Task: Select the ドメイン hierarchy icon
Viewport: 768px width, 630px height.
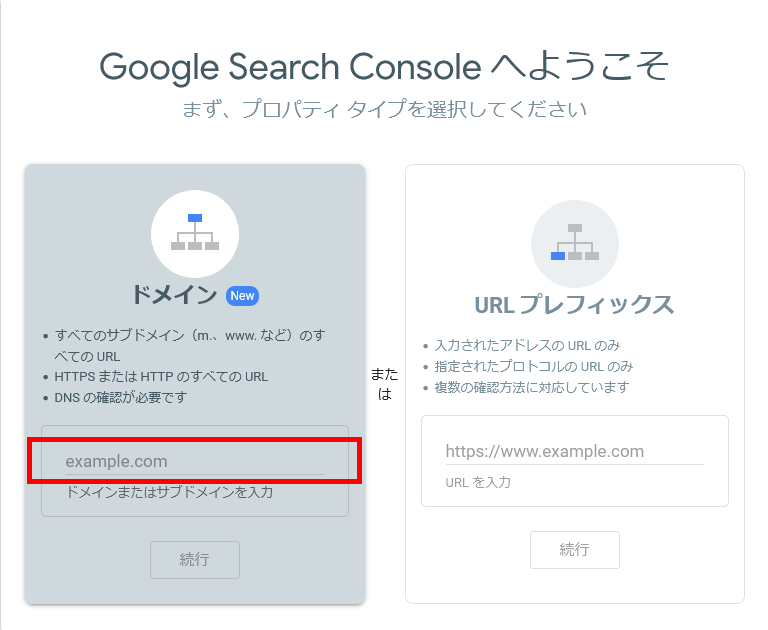Action: pyautogui.click(x=195, y=234)
